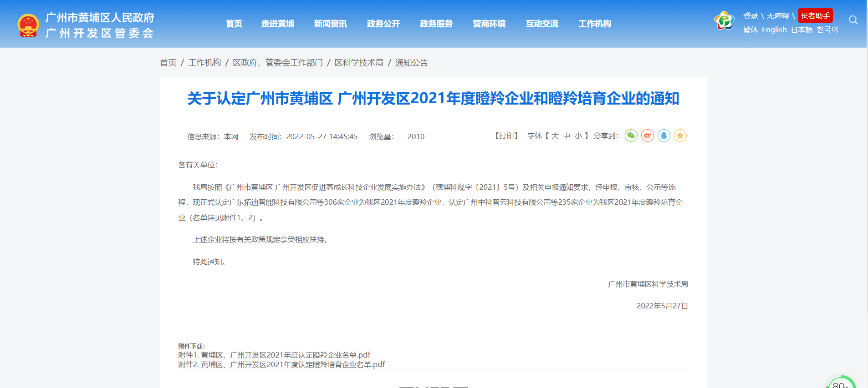The width and height of the screenshot is (868, 388).
Task: Share article to QZone star icon
Action: (680, 136)
